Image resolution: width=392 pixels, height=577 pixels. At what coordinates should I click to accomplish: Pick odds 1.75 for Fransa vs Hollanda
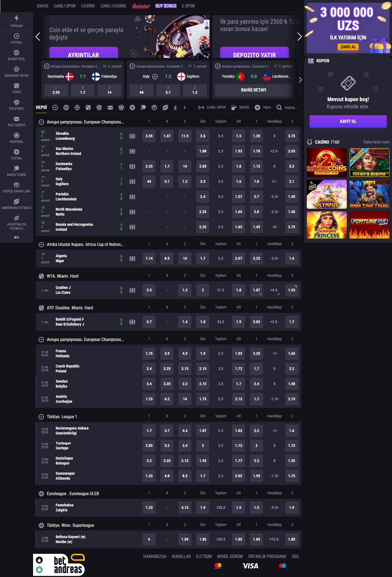149,353
